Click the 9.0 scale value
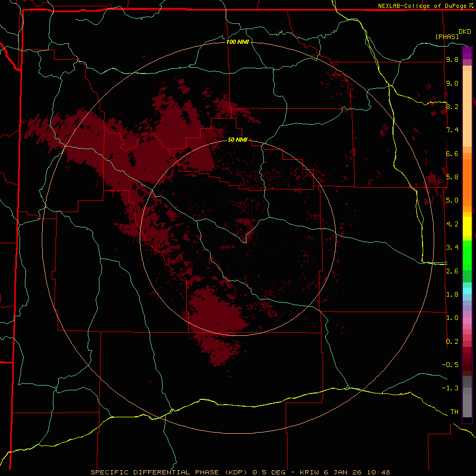The width and height of the screenshot is (476, 476). [452, 83]
